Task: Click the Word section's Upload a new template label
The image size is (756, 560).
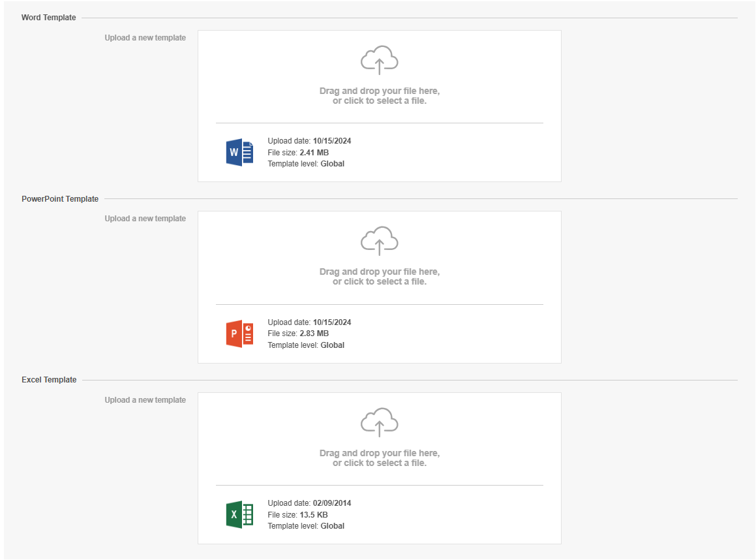Action: pyautogui.click(x=145, y=38)
